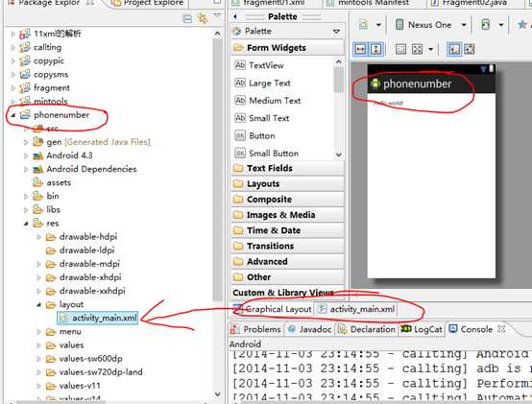
Task: Expand the menu folder
Action: tap(38, 332)
